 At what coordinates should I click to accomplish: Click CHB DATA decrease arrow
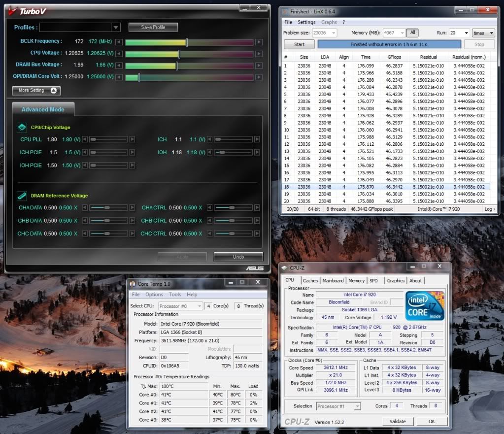point(85,221)
